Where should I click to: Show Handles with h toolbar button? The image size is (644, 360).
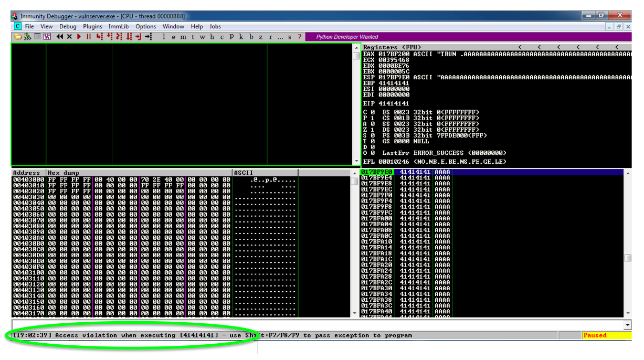tap(212, 37)
